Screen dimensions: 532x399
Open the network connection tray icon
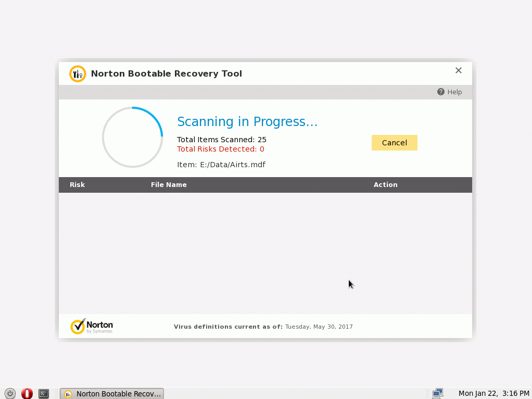pos(438,394)
